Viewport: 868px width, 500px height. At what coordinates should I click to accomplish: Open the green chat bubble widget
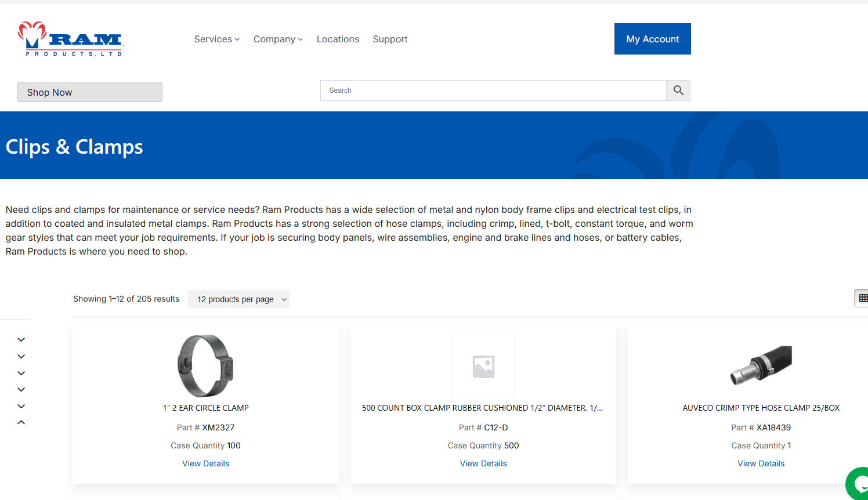tap(858, 483)
